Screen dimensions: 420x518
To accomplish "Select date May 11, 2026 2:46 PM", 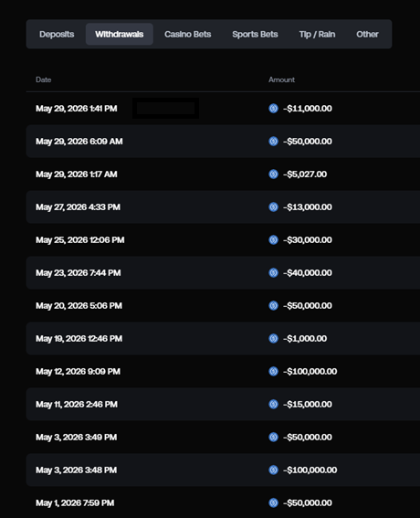I will (77, 405).
